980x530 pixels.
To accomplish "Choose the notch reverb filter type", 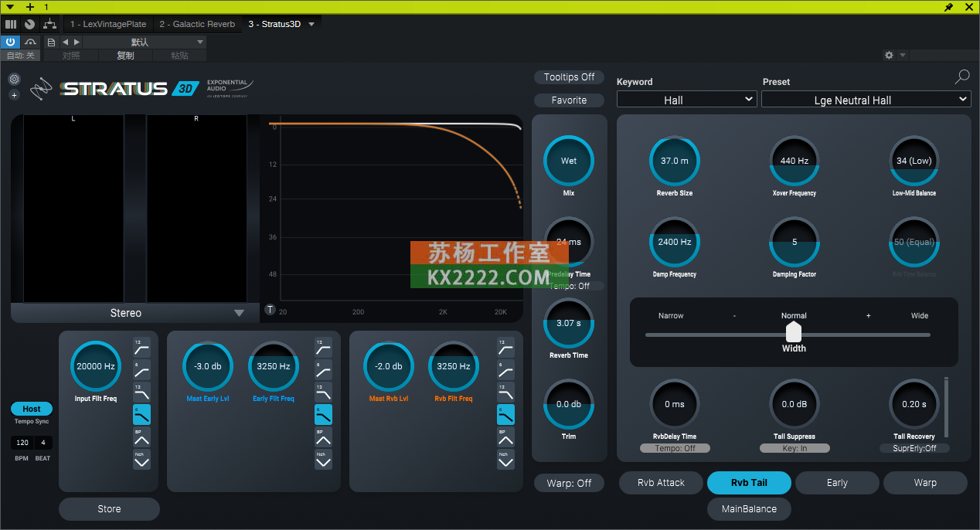I will pyautogui.click(x=505, y=459).
